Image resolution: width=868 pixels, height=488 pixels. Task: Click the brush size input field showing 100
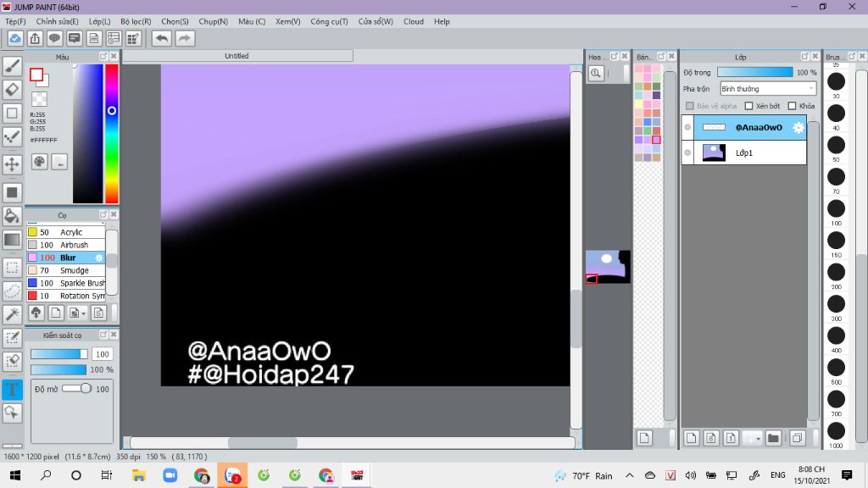(x=103, y=354)
